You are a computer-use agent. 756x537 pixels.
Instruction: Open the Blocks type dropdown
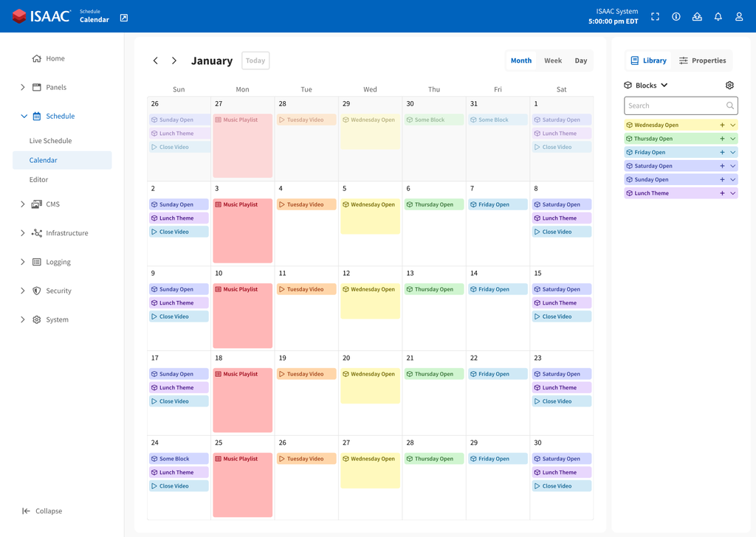tap(646, 85)
